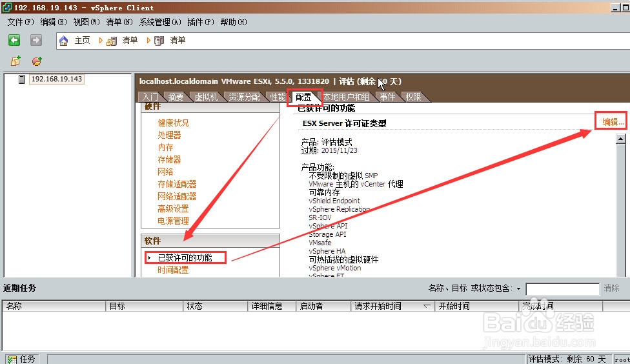The image size is (630, 364).
Task: Click the 过期: 2015/11/23 text
Action: pyautogui.click(x=329, y=150)
